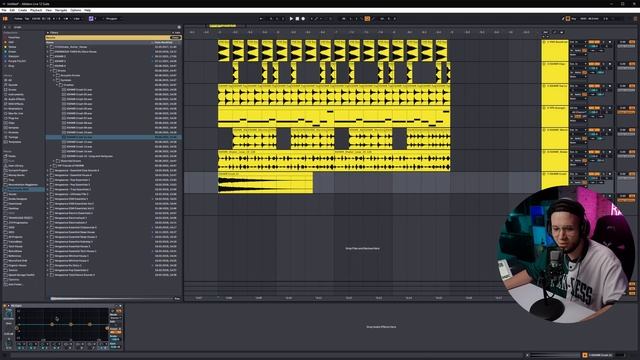The width and height of the screenshot is (640, 360).
Task: Open the Playback menu
Action: pos(36,10)
